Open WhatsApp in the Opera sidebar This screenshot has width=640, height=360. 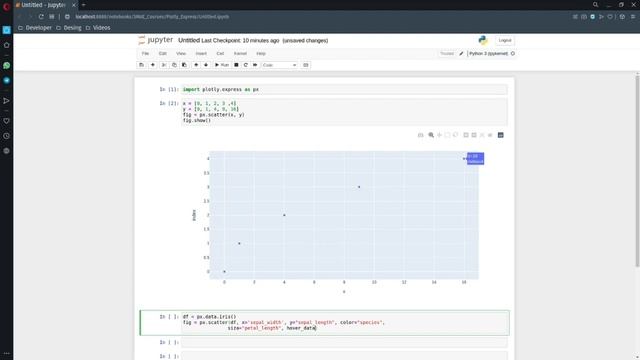[7, 65]
